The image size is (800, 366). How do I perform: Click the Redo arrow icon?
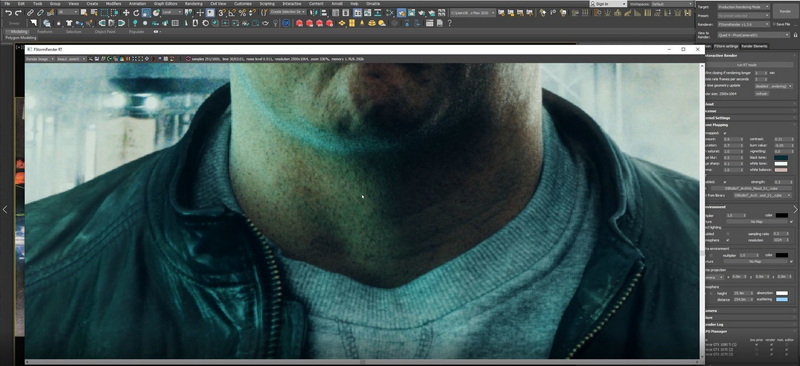click(17, 12)
